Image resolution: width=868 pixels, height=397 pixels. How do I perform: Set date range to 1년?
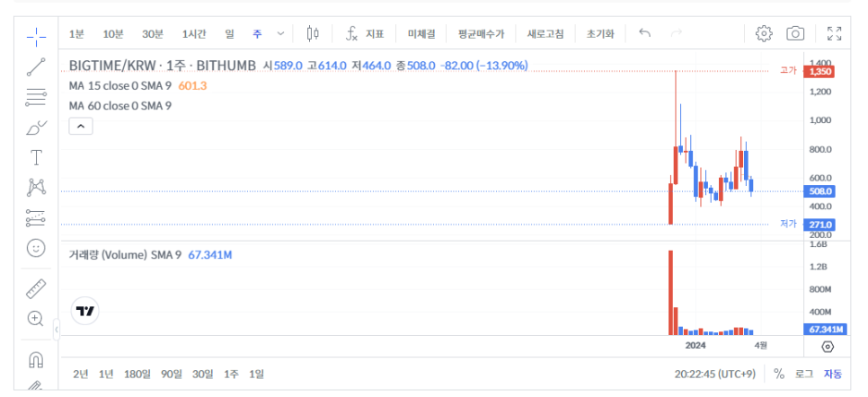[x=106, y=375]
